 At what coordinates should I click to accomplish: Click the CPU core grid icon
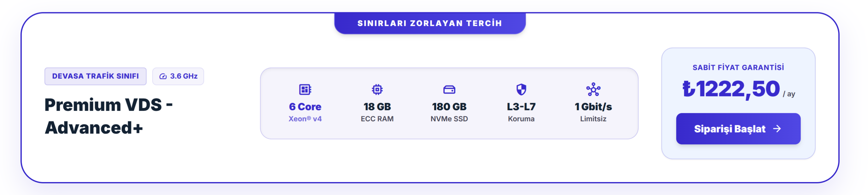pyautogui.click(x=305, y=89)
